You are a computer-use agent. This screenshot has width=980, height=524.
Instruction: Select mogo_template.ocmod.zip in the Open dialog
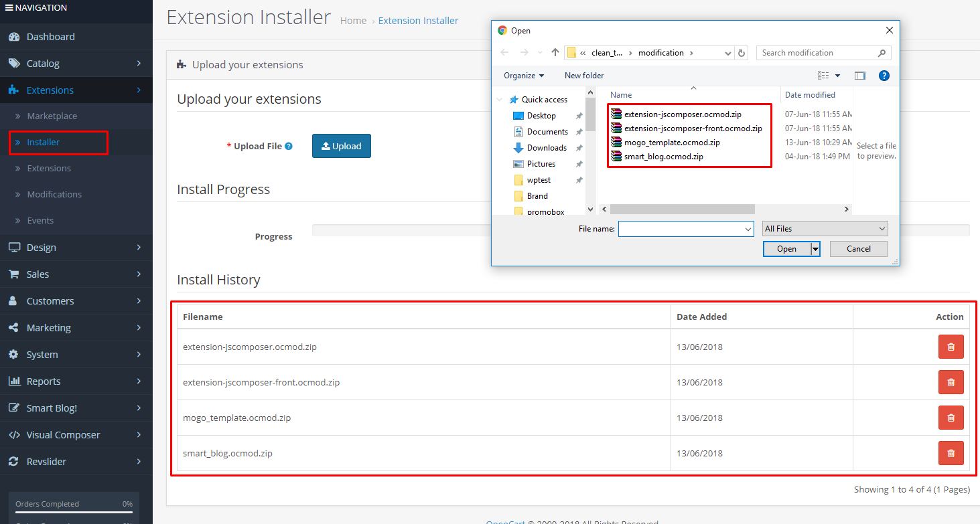coord(672,143)
